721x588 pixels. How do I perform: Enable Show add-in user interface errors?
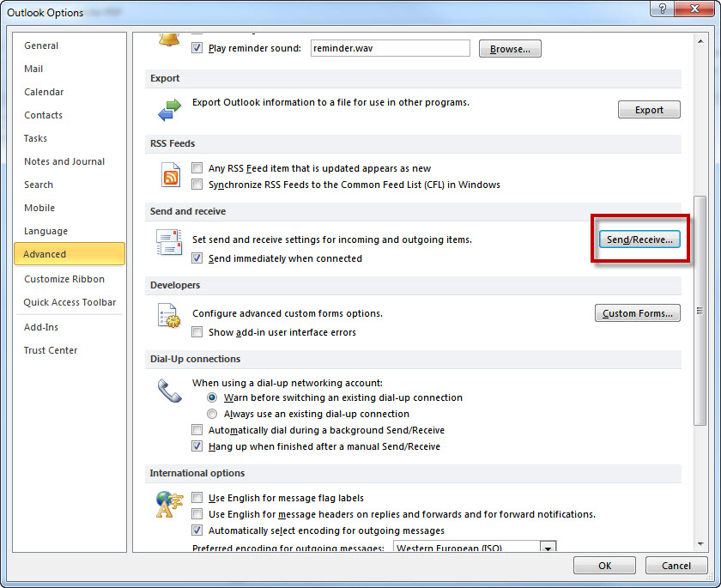point(197,332)
